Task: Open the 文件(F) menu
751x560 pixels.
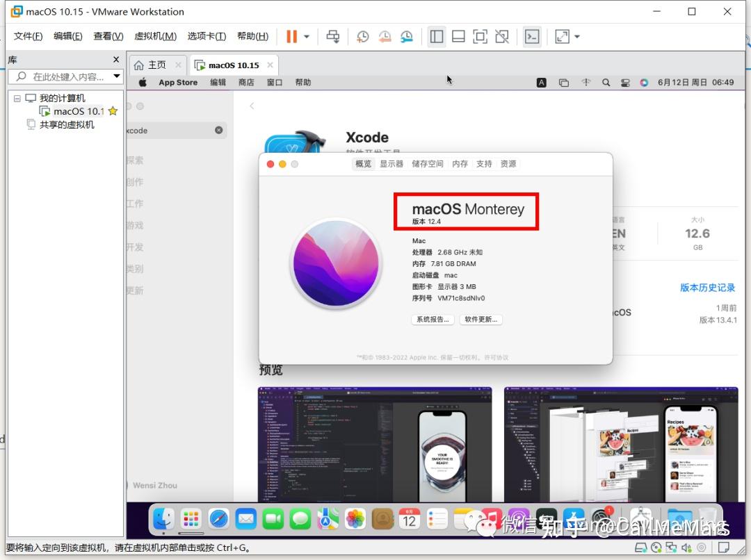Action: 28,36
